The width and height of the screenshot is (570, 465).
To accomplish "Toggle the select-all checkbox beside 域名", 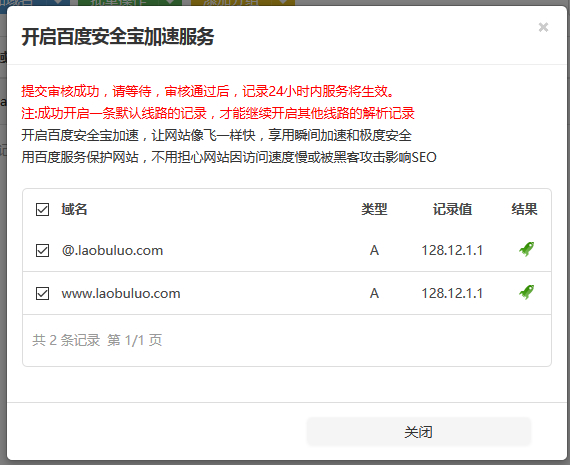I will pos(43,209).
